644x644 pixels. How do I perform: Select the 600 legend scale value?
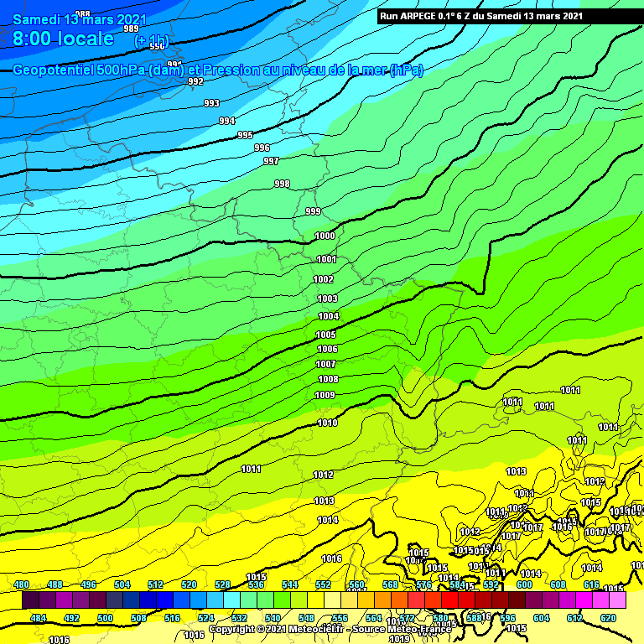pyautogui.click(x=525, y=584)
